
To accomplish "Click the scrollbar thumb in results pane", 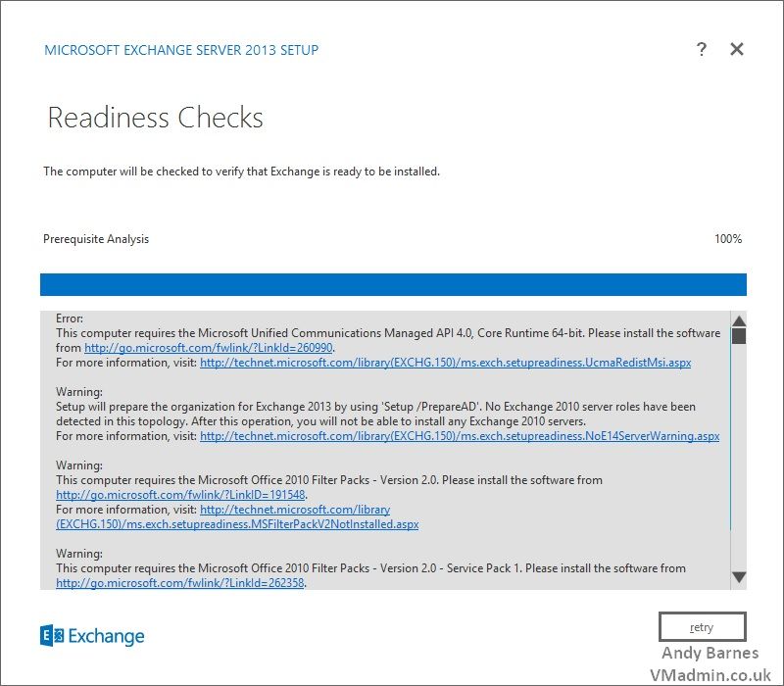I will (x=739, y=336).
